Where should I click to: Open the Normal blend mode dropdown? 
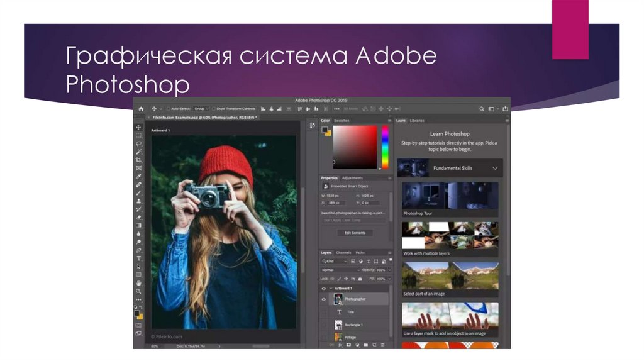pos(340,270)
